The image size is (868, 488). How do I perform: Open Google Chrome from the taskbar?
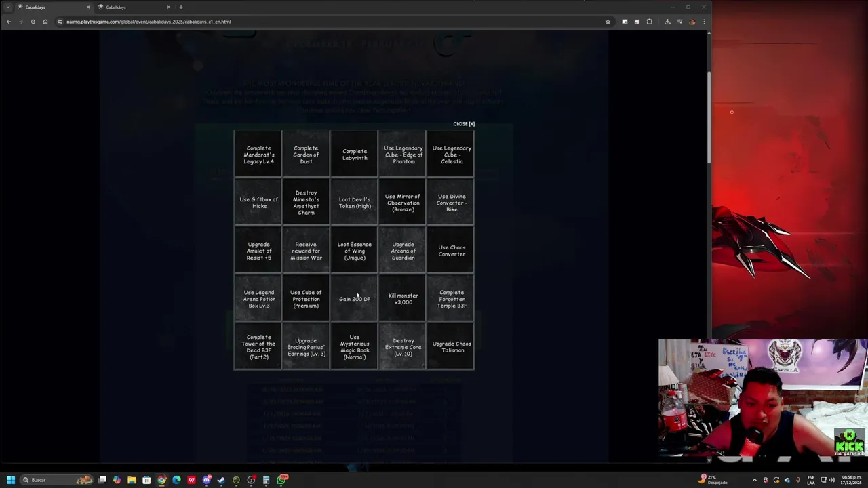click(161, 480)
